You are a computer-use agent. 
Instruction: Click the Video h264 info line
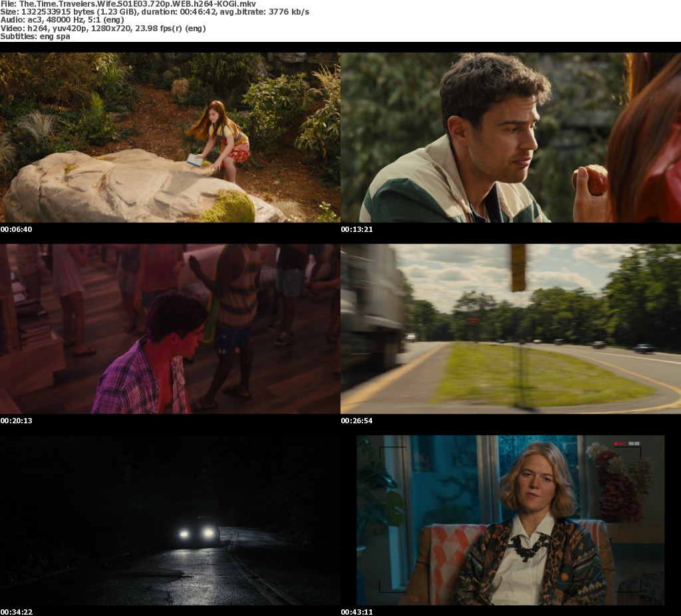[103, 28]
